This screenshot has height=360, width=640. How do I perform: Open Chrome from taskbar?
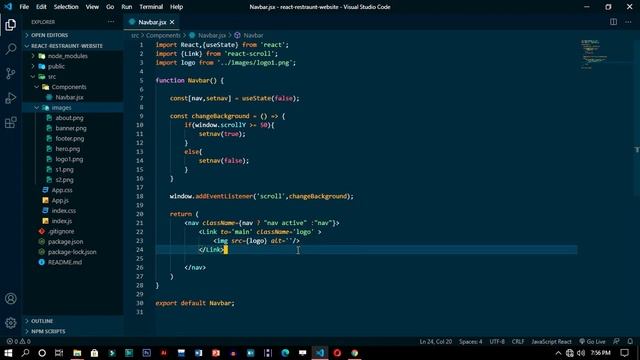(x=354, y=353)
